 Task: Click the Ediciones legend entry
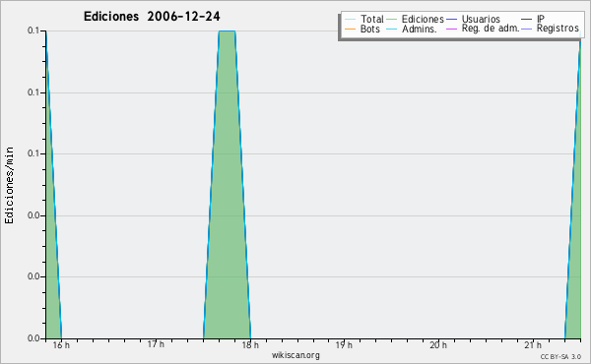tap(416, 19)
